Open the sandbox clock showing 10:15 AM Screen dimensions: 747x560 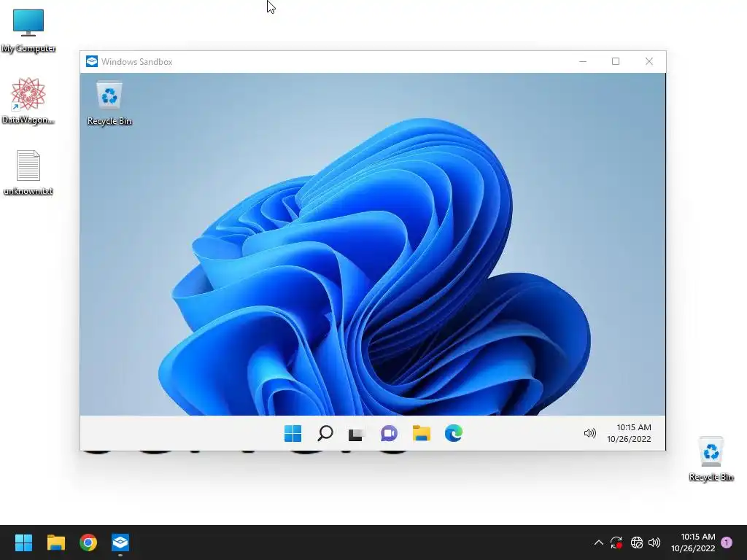(x=629, y=433)
